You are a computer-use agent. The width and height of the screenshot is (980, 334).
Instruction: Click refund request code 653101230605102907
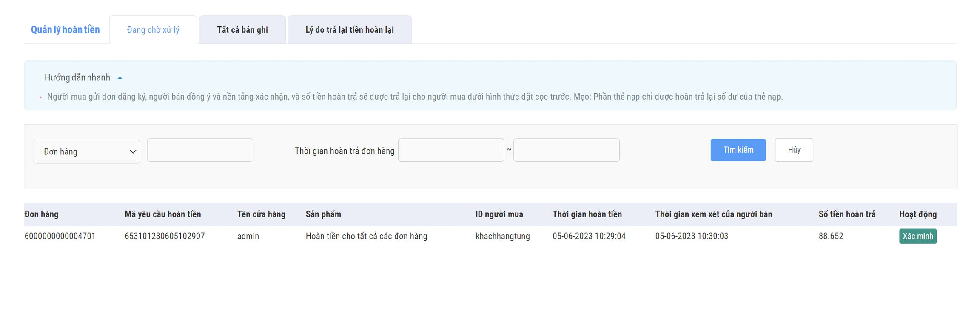(165, 236)
